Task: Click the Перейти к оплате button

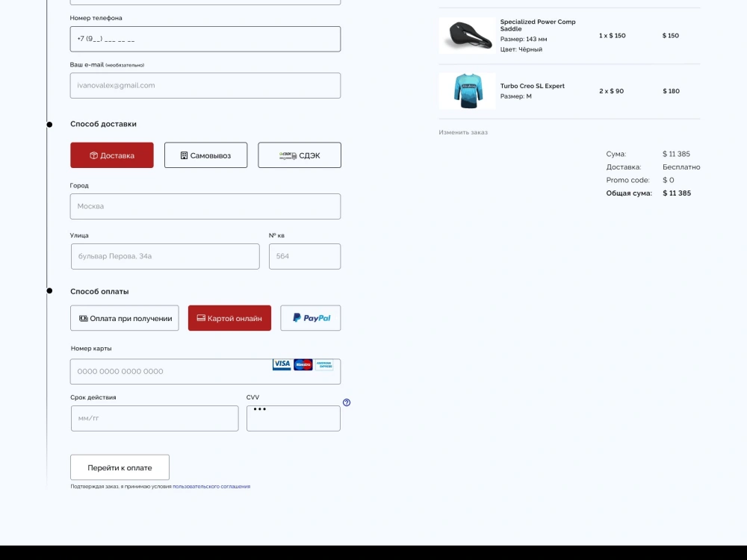Action: (x=120, y=467)
